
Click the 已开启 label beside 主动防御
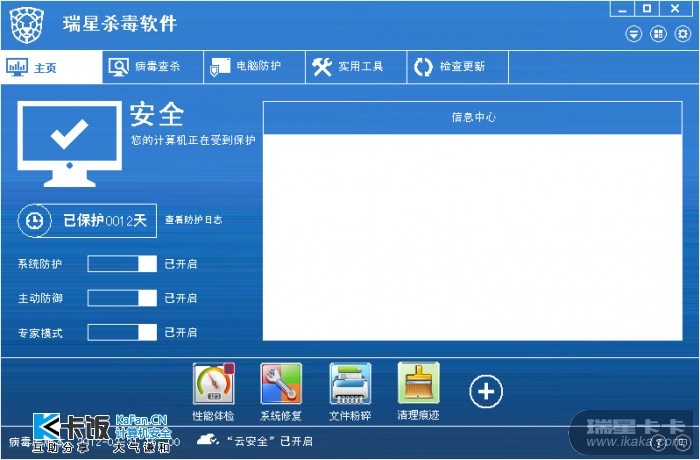click(181, 298)
